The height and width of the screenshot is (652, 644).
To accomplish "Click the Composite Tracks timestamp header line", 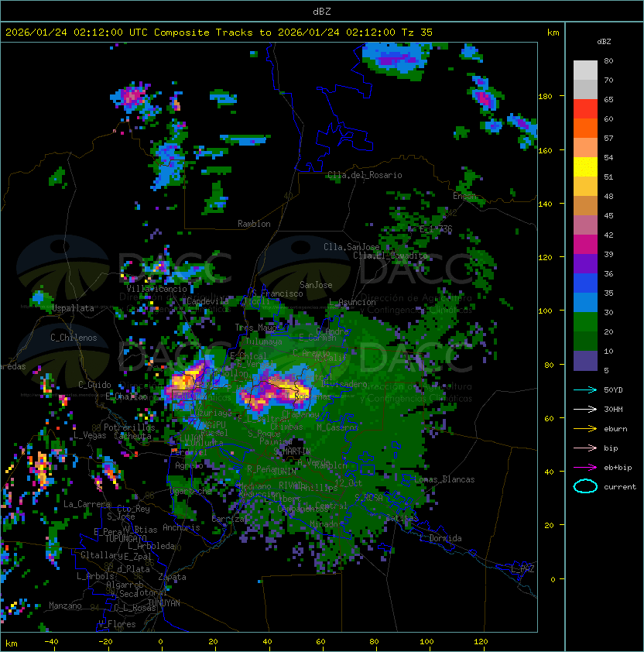I will (219, 33).
